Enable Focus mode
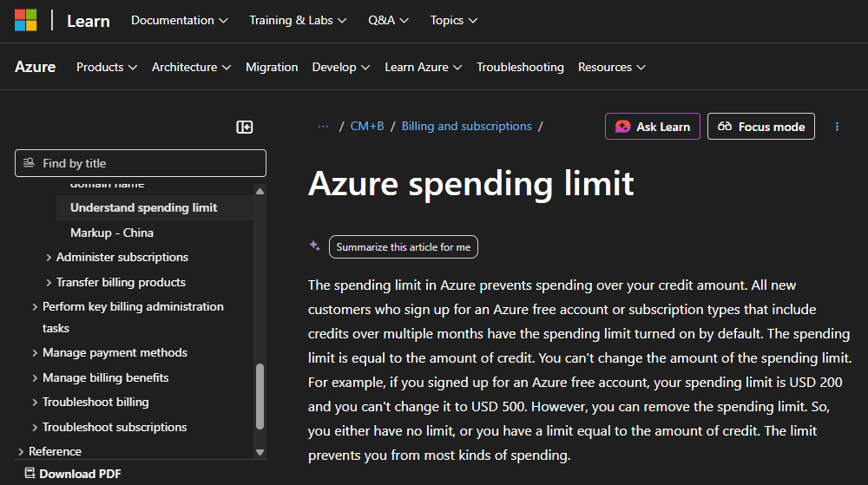868x485 pixels. (x=761, y=127)
